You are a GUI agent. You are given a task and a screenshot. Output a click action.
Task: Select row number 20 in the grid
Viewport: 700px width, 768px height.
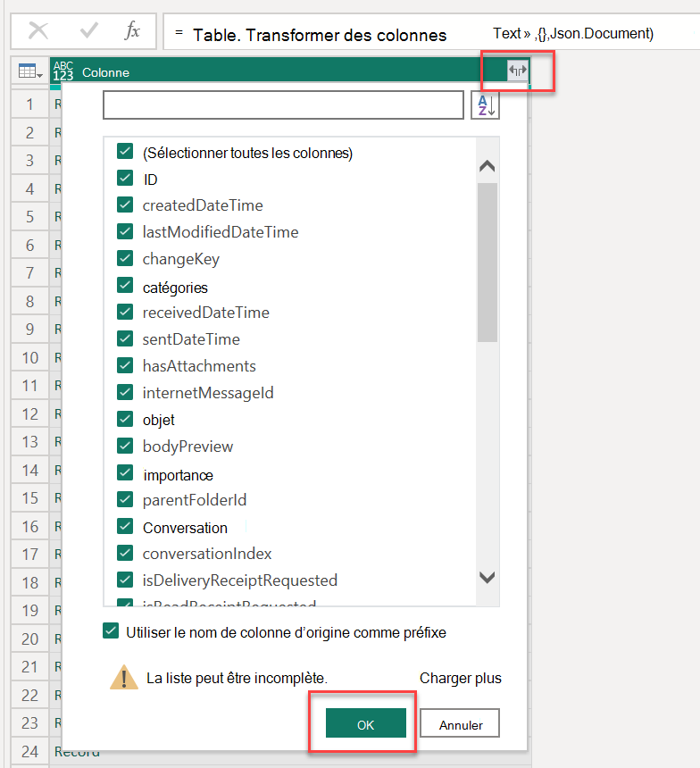(x=29, y=639)
